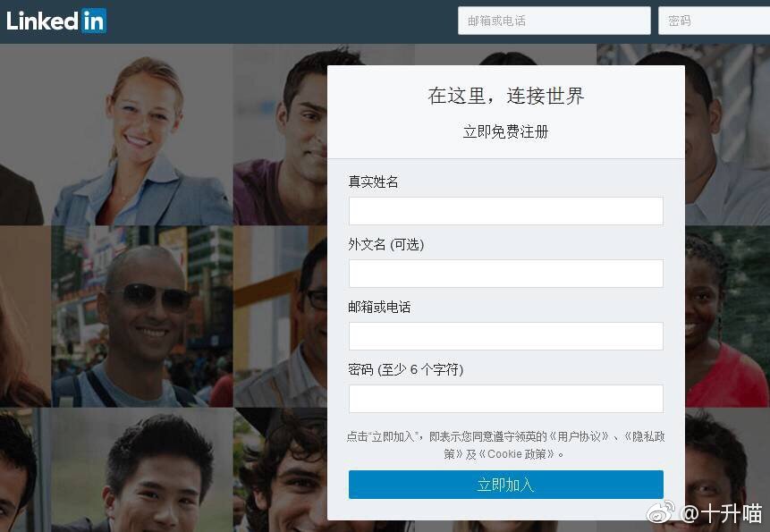Click the smiling blonde woman photo

click(141, 135)
